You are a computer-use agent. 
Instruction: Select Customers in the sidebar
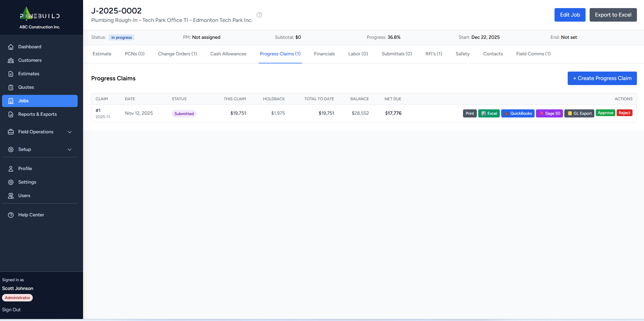(x=30, y=60)
